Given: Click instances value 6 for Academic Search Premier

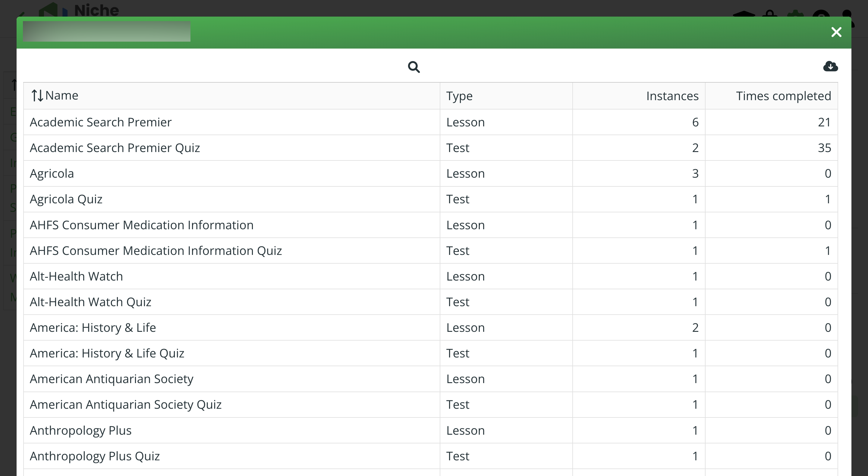Looking at the screenshot, I should 695,122.
